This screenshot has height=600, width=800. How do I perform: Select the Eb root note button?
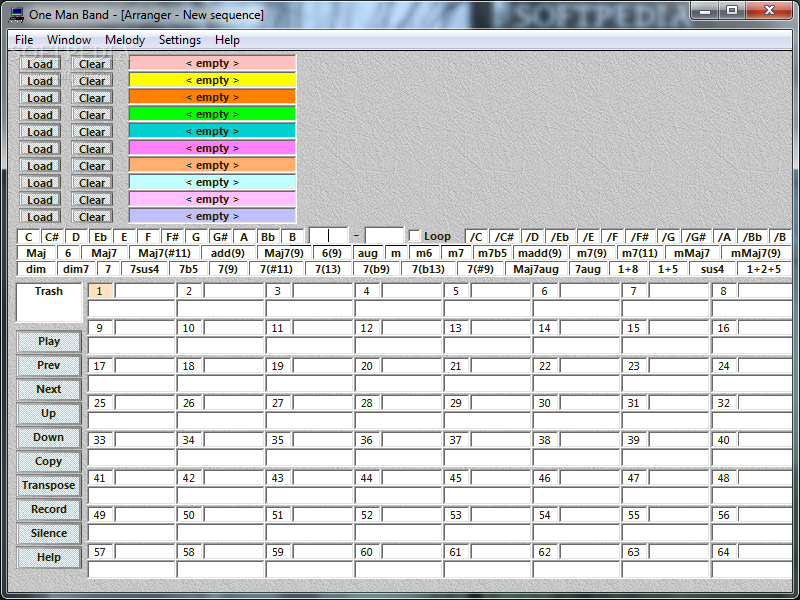tap(101, 237)
